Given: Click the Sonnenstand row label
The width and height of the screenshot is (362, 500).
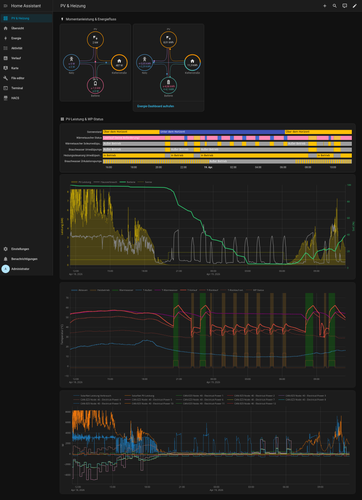Looking at the screenshot, I should click(95, 132).
